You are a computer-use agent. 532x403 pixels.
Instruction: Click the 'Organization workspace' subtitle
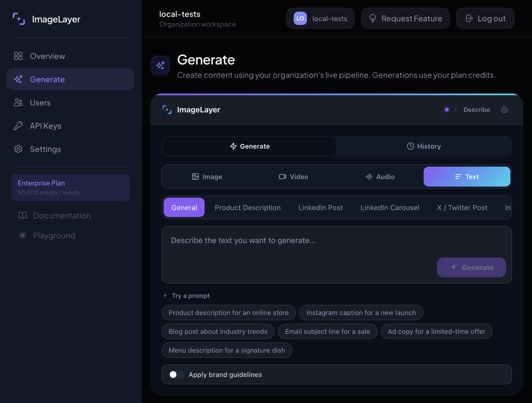coord(198,24)
